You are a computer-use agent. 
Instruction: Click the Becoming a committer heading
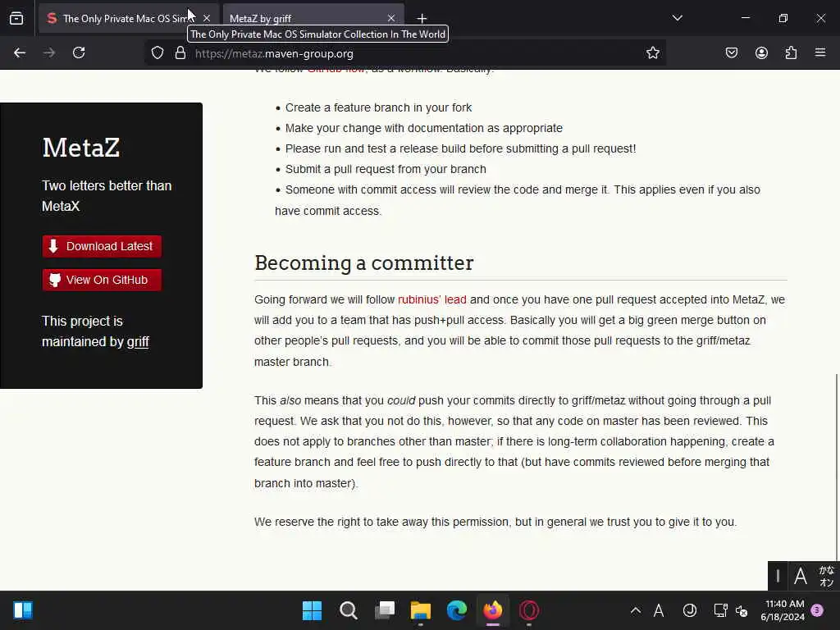tap(363, 263)
